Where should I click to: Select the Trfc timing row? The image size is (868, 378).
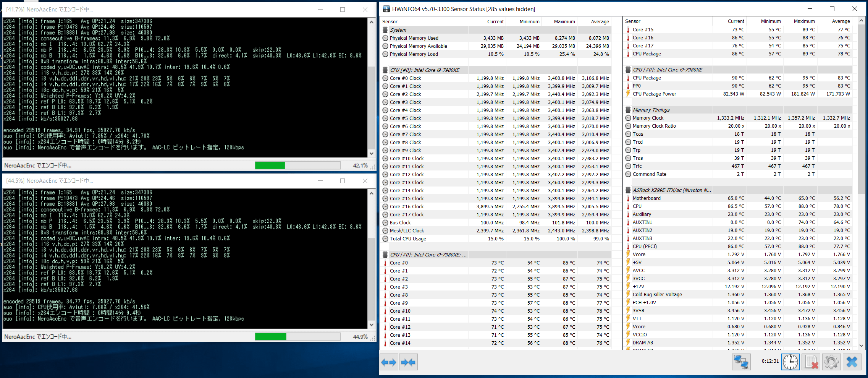738,166
